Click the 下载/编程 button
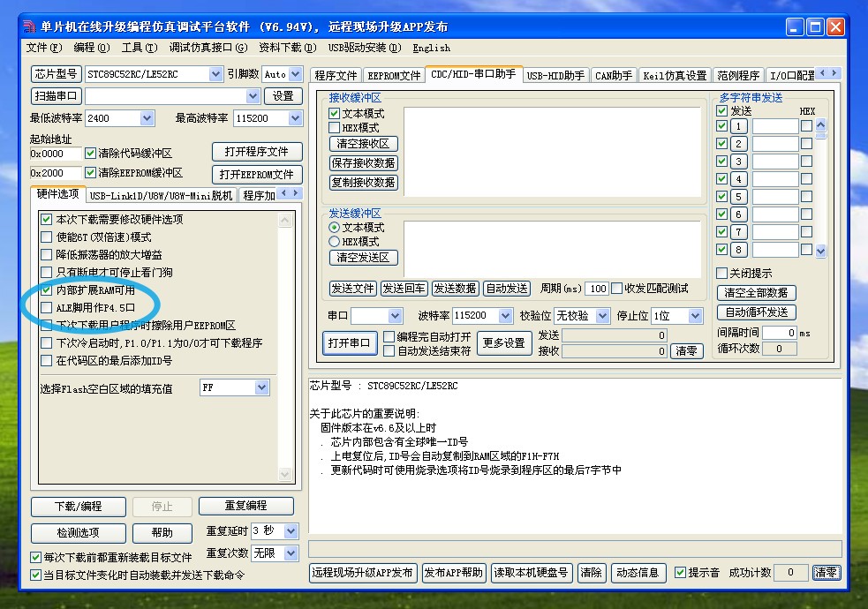The height and width of the screenshot is (609, 868). (x=79, y=507)
